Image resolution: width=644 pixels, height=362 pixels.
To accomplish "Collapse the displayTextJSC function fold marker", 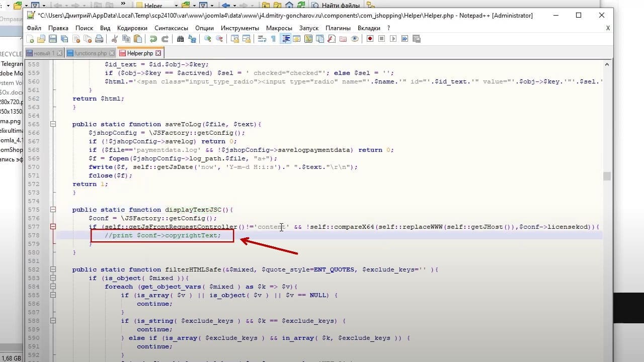I will point(52,210).
